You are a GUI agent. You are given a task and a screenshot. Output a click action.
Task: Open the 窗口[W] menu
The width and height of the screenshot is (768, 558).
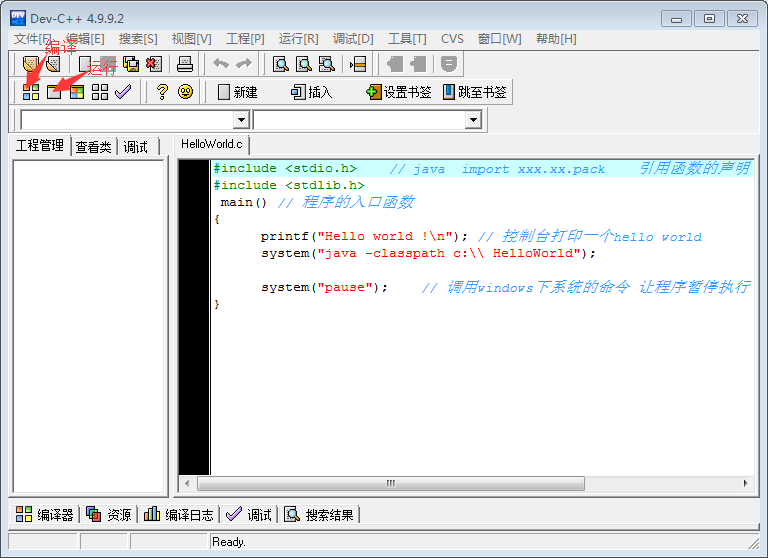(500, 39)
